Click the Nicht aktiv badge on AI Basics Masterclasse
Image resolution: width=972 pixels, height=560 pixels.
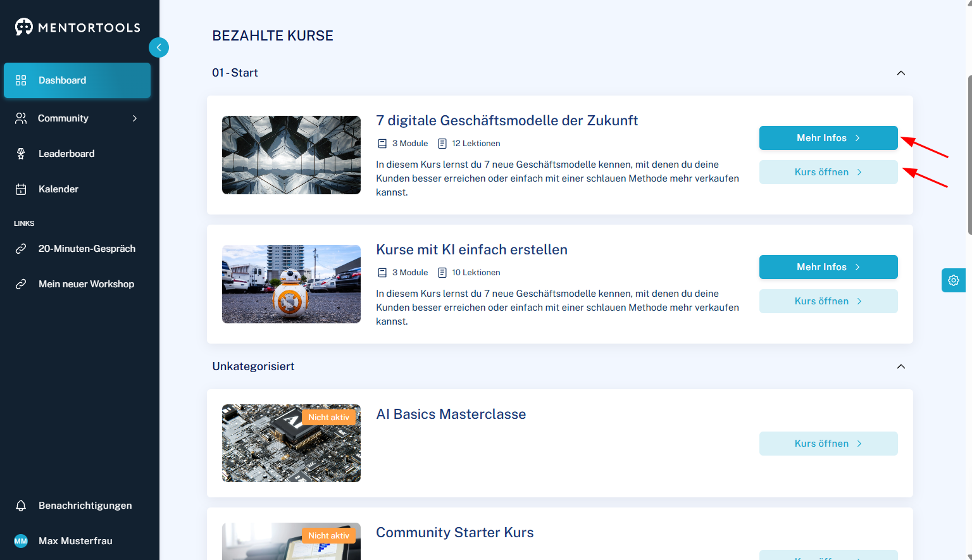pyautogui.click(x=328, y=417)
